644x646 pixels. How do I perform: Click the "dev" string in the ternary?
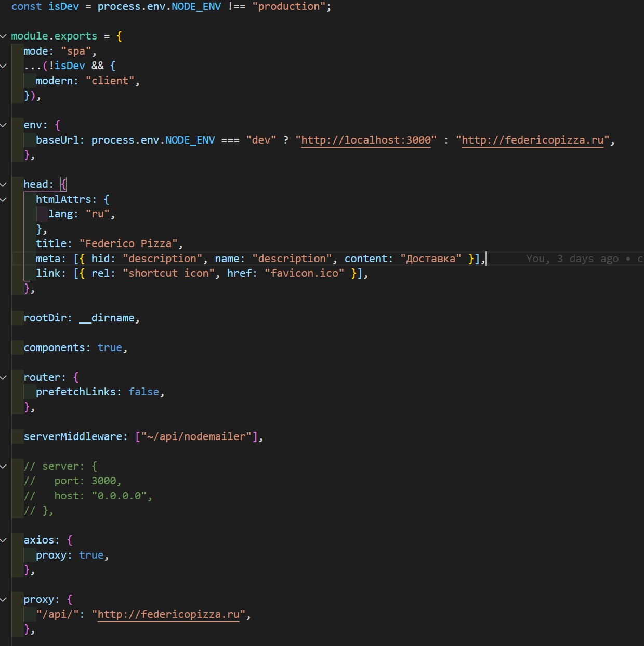[x=261, y=140]
